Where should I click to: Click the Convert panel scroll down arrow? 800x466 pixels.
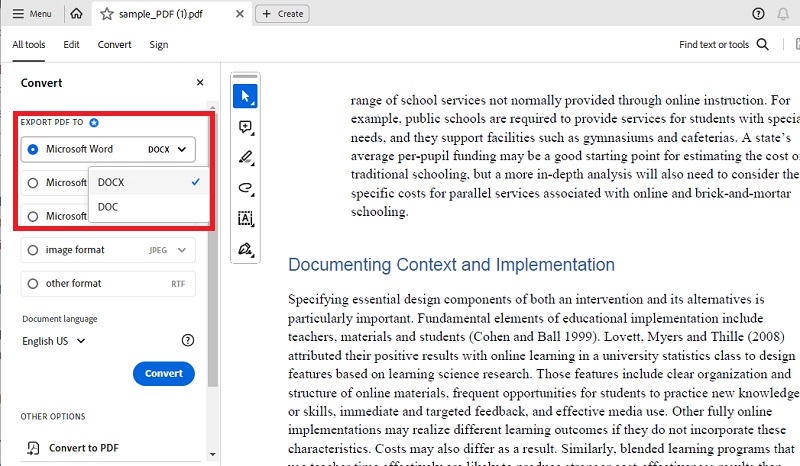(x=213, y=454)
